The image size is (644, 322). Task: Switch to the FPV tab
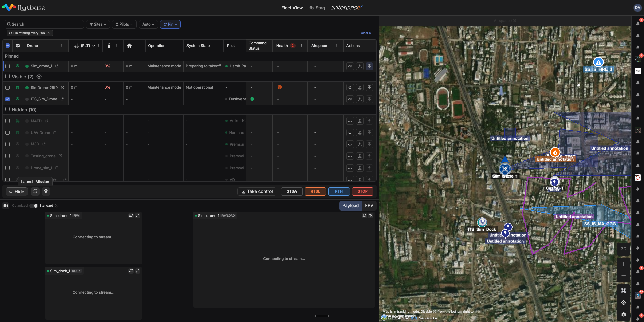369,206
